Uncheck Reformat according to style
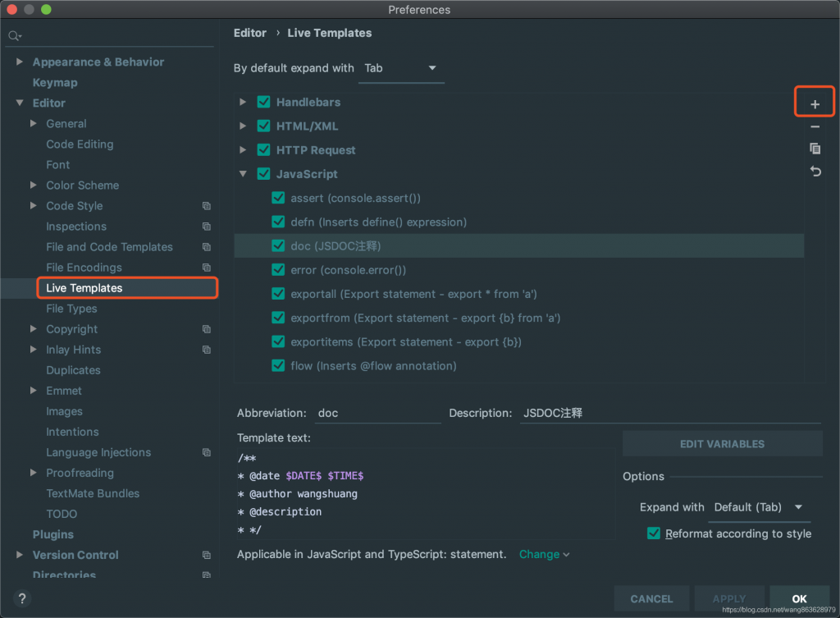Viewport: 840px width, 618px height. [654, 533]
